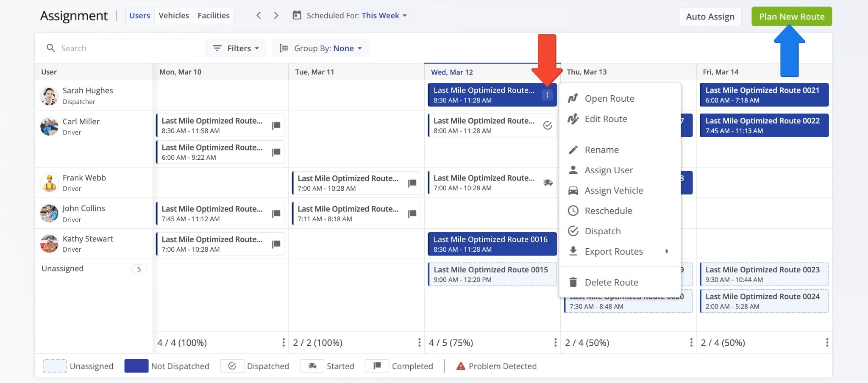
Task: Click the next week arrow icon
Action: 276,15
